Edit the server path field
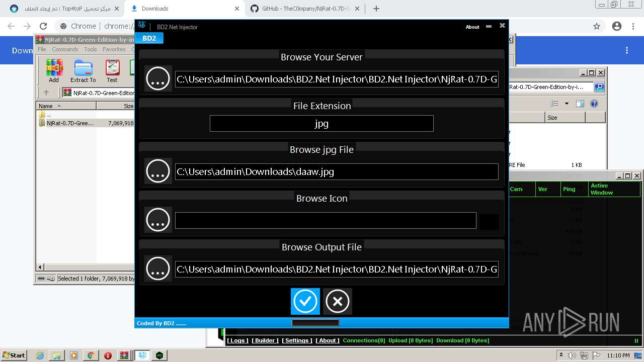 tap(337, 79)
